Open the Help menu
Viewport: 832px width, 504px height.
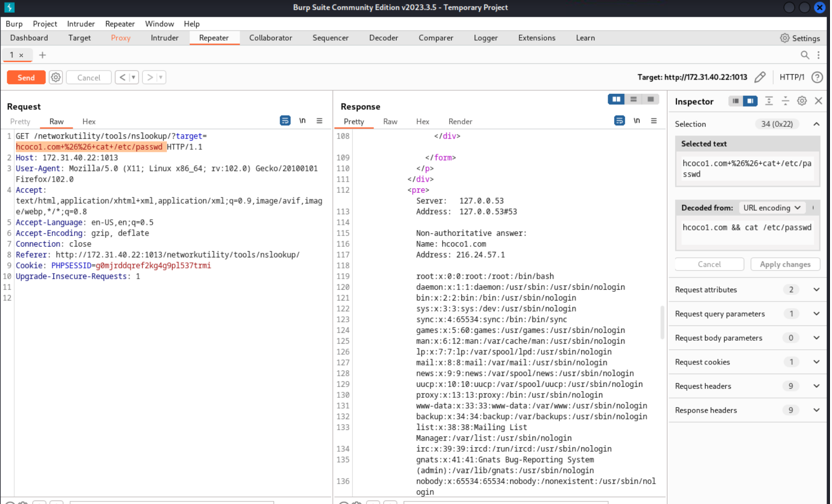tap(192, 24)
